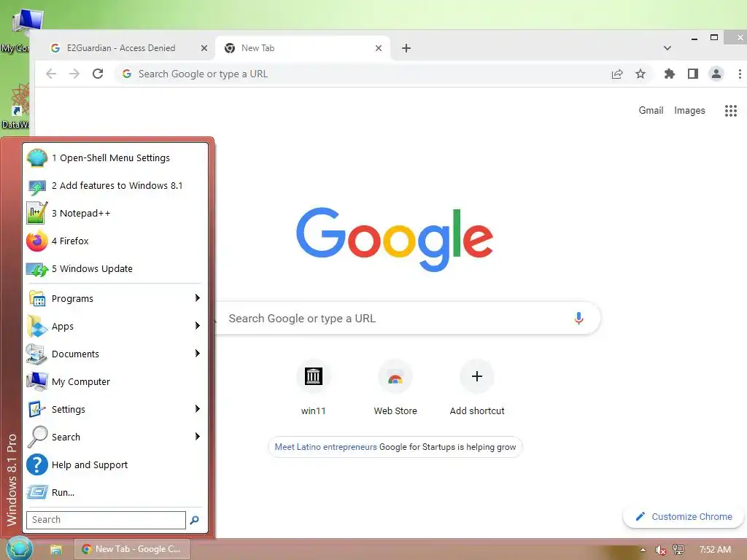This screenshot has height=560, width=747.
Task: Launch Notepad++ from its icon
Action: 36,214
